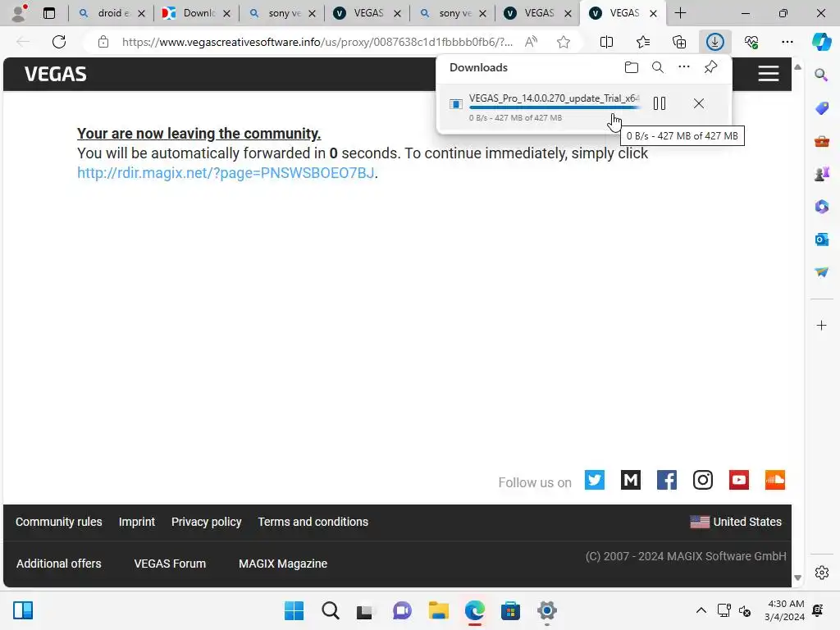Open MAGIX Magazine footer link

tap(283, 564)
